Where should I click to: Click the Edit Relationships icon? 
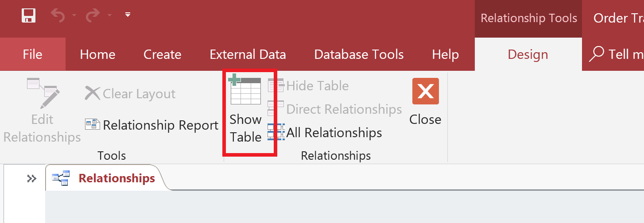coord(43,93)
